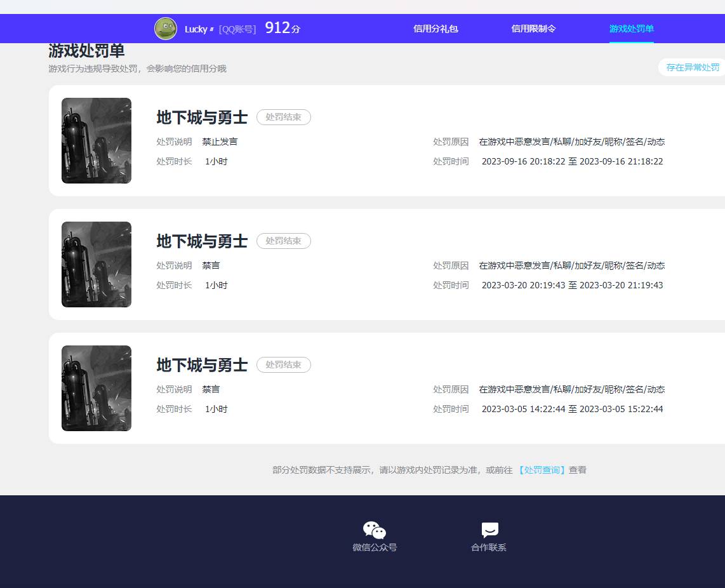Screen dimensions: 725x588
Task: Switch to the 信用分礼包 tab
Action: (x=436, y=29)
